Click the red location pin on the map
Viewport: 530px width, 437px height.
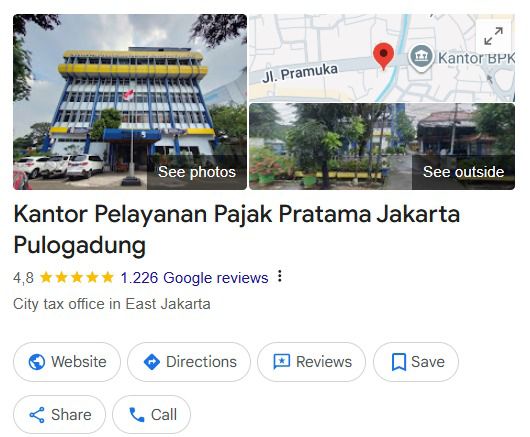point(383,57)
